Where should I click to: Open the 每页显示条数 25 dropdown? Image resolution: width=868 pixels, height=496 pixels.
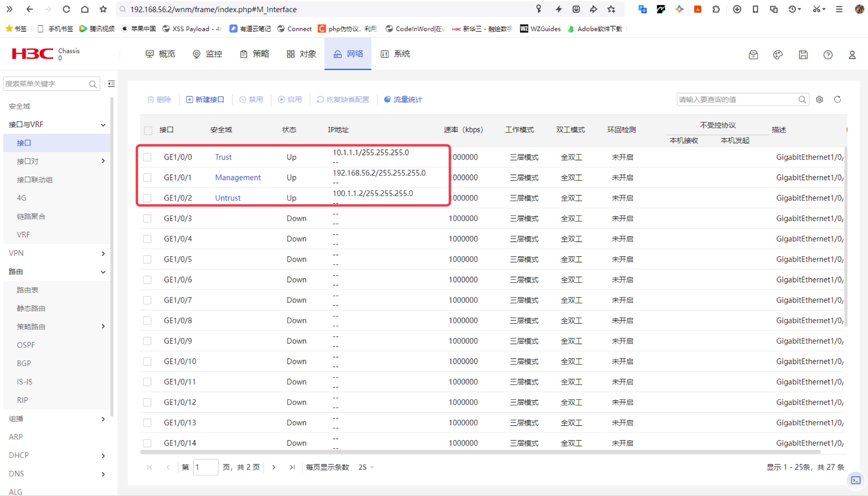pyautogui.click(x=366, y=467)
